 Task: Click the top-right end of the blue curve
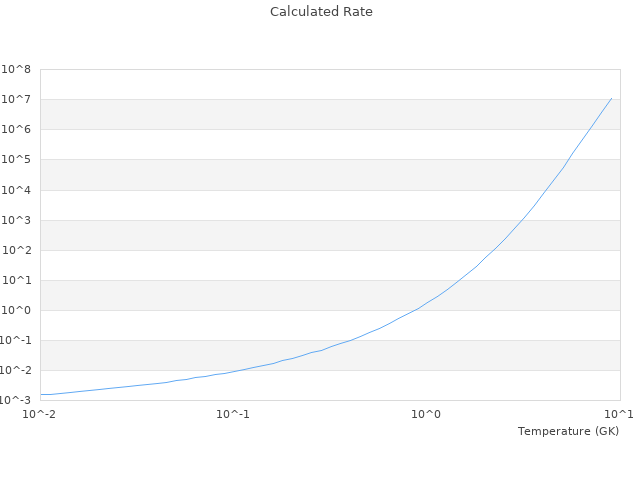pos(611,98)
